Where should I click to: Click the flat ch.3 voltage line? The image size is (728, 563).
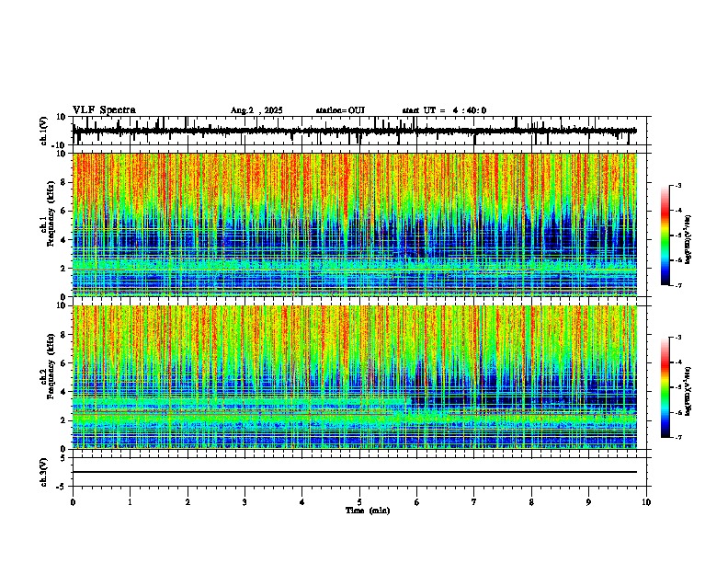[355, 472]
